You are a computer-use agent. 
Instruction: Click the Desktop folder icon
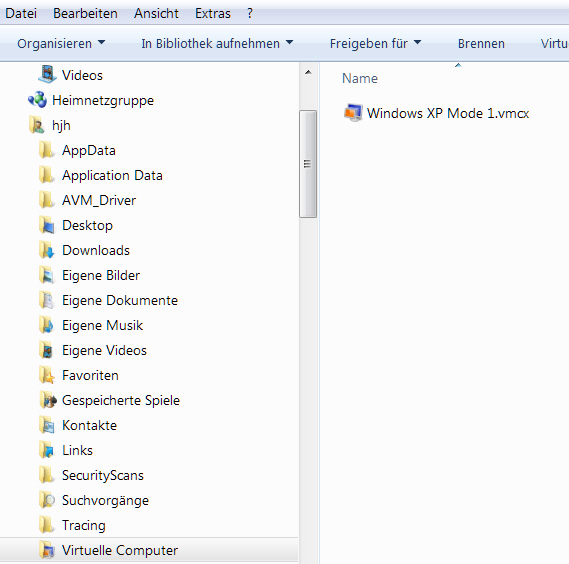pos(46,225)
